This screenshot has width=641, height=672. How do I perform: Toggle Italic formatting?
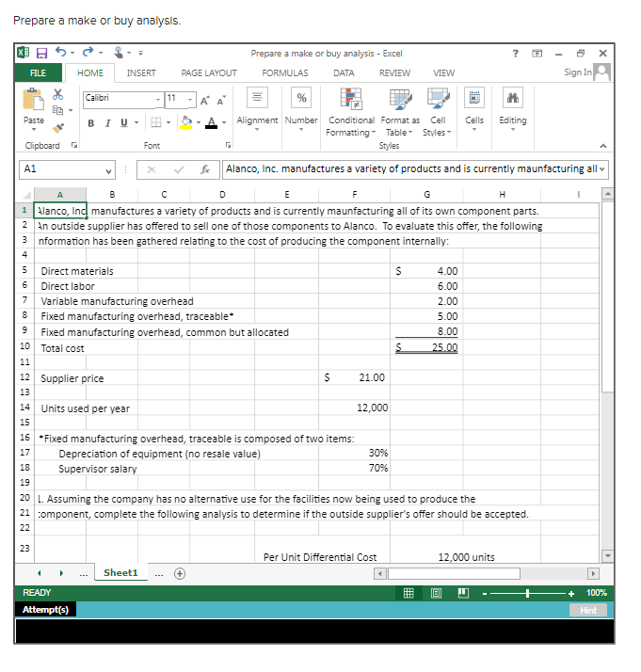pyautogui.click(x=107, y=123)
